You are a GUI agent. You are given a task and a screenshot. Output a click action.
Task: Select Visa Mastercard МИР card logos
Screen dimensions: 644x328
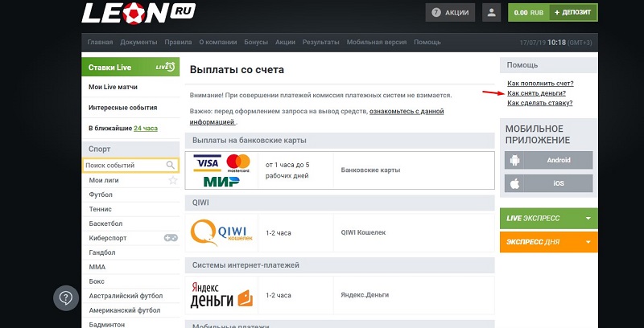[x=221, y=170]
